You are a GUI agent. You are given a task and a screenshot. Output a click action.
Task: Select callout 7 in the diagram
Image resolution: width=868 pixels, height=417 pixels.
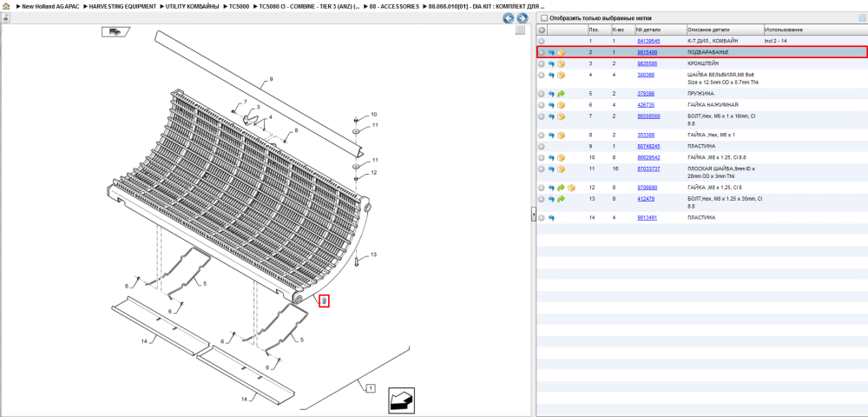tap(245, 102)
